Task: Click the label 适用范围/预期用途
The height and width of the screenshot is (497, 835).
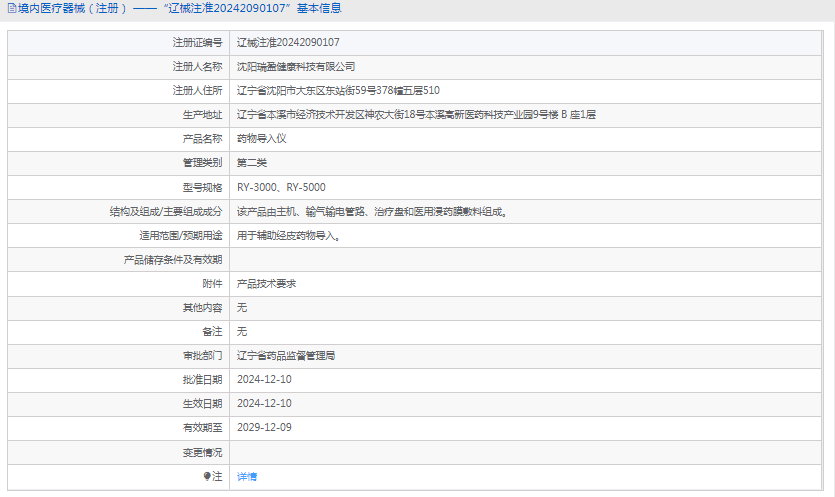Action: pos(181,235)
